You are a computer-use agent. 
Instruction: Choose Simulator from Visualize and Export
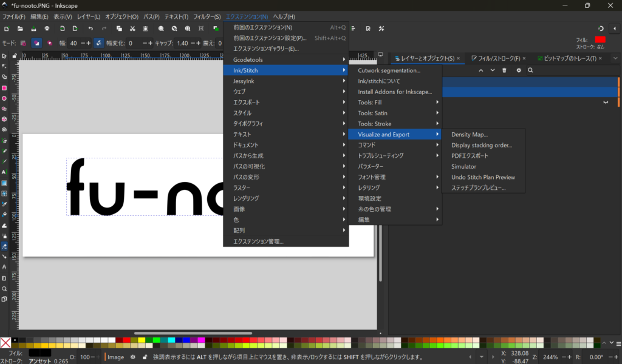point(463,166)
